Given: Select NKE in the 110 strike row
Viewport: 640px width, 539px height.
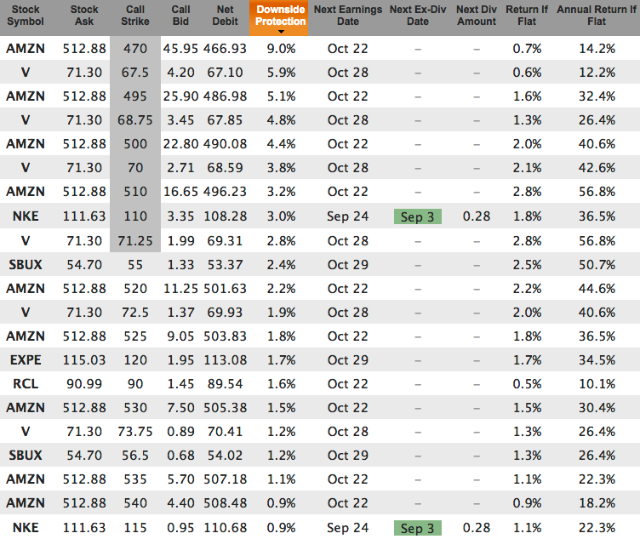Looking at the screenshot, I should (x=25, y=216).
